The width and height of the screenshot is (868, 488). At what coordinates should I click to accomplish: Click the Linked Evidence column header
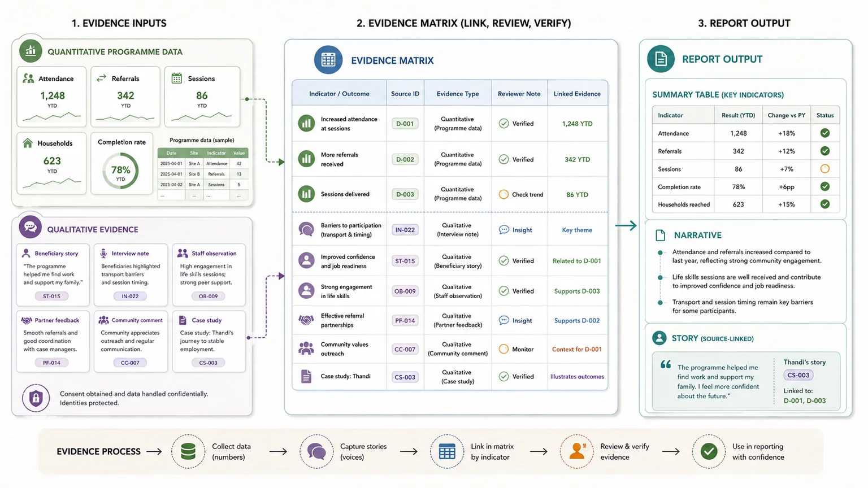click(577, 94)
